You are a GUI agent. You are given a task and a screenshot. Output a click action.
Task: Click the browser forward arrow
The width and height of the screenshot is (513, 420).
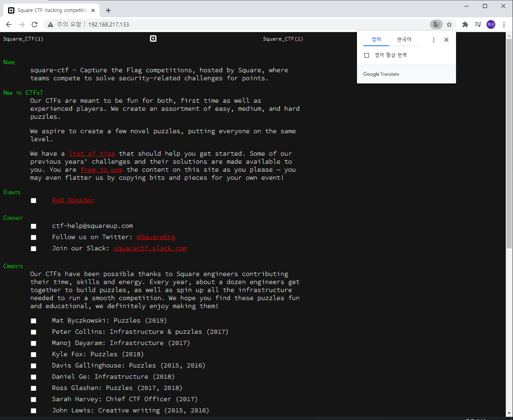[x=22, y=24]
